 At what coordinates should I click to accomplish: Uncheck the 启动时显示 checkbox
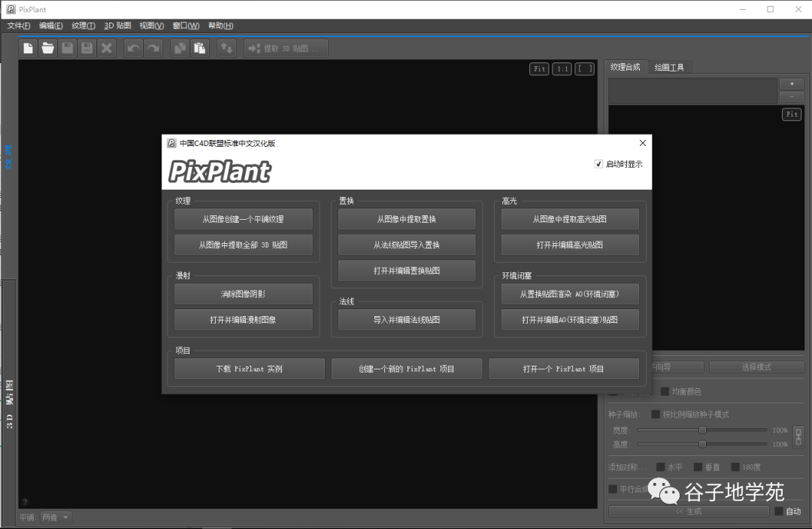click(598, 164)
